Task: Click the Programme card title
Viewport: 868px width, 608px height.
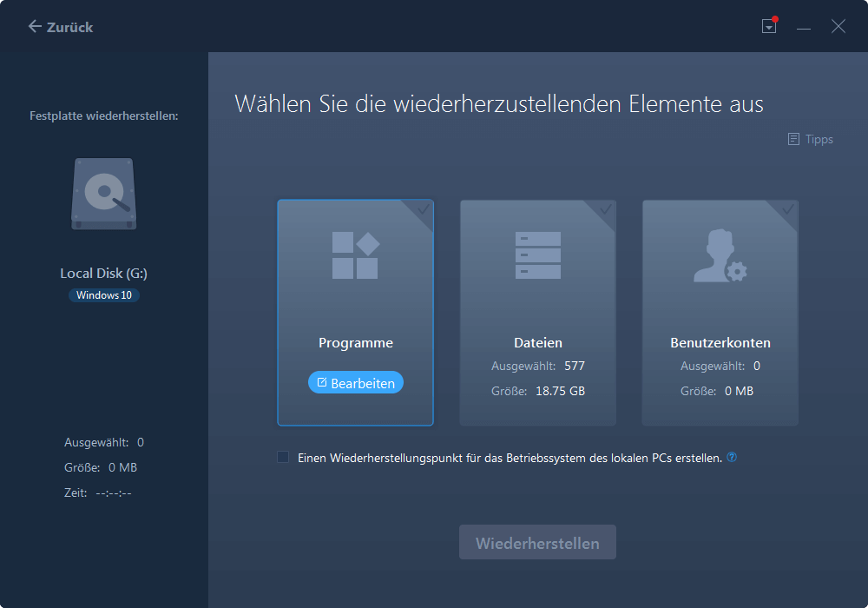Action: (355, 343)
